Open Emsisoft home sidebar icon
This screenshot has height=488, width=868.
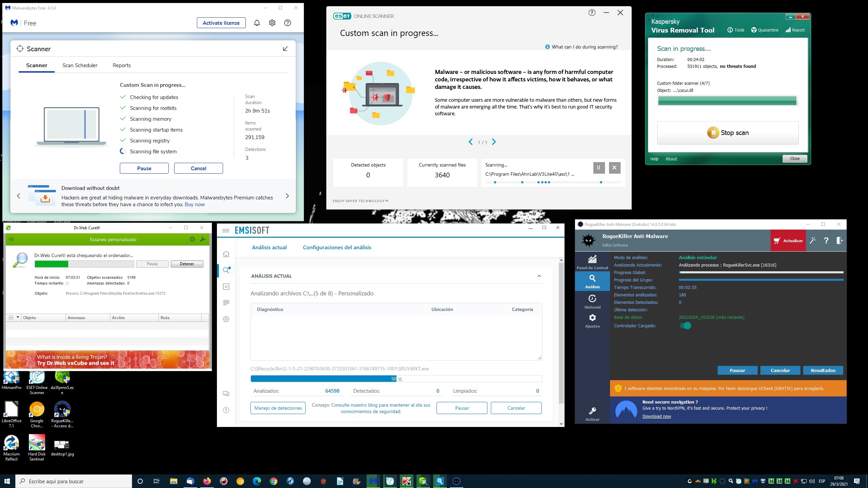point(226,254)
